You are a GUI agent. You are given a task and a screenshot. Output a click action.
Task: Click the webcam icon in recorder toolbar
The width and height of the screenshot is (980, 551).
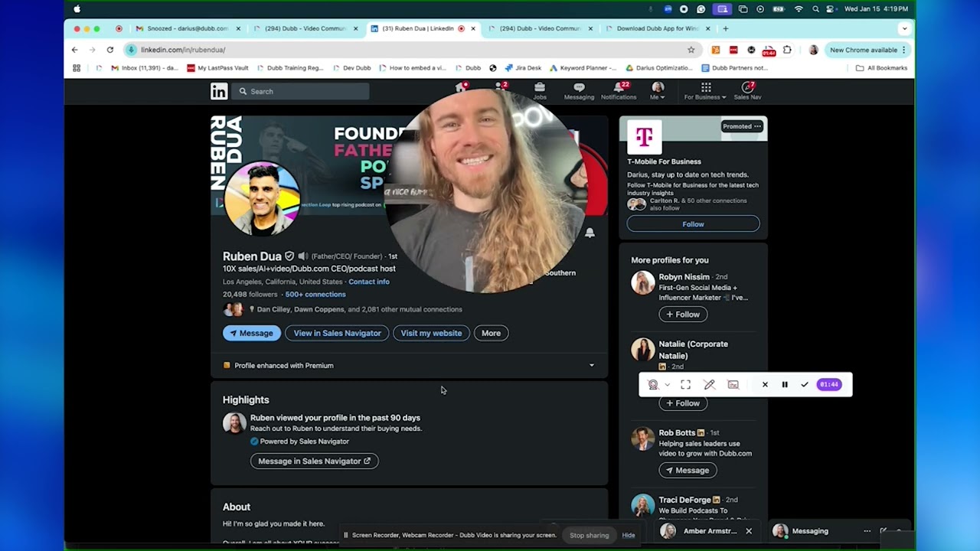[x=653, y=384]
